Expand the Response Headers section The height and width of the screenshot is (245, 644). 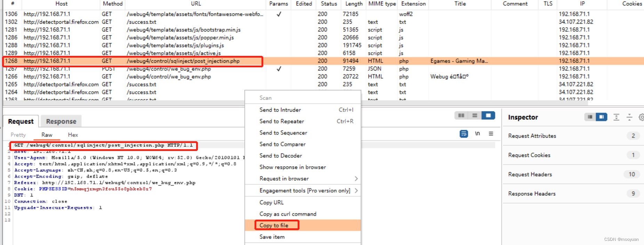tap(573, 194)
